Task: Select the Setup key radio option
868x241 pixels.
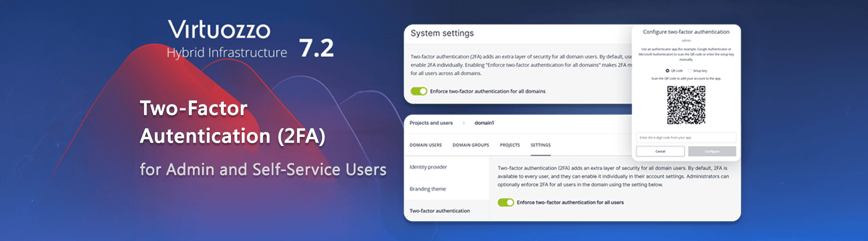Action: (690, 71)
